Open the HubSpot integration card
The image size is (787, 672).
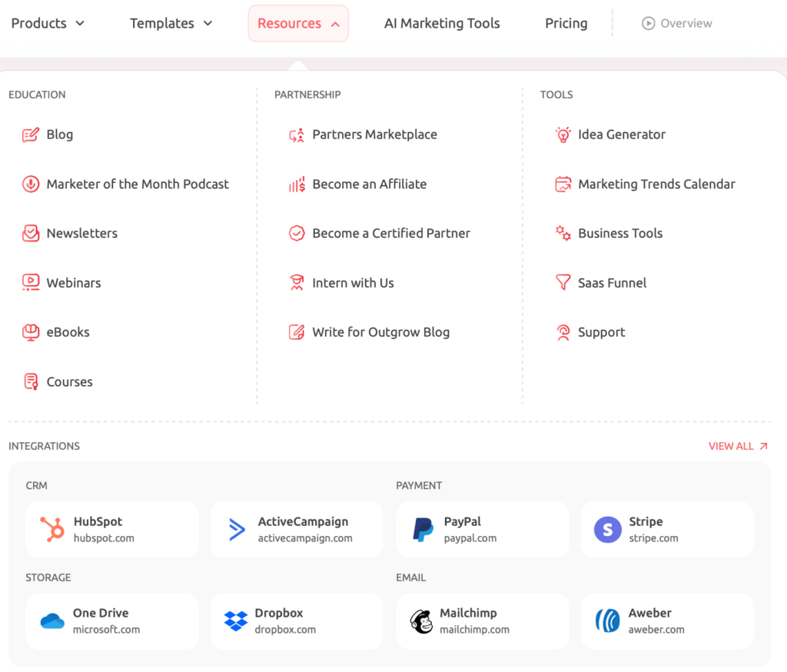point(112,529)
